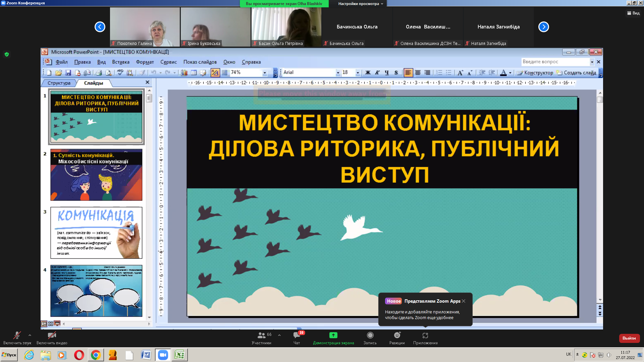The height and width of the screenshot is (362, 644).
Task: Select the Слайды tab
Action: click(94, 83)
